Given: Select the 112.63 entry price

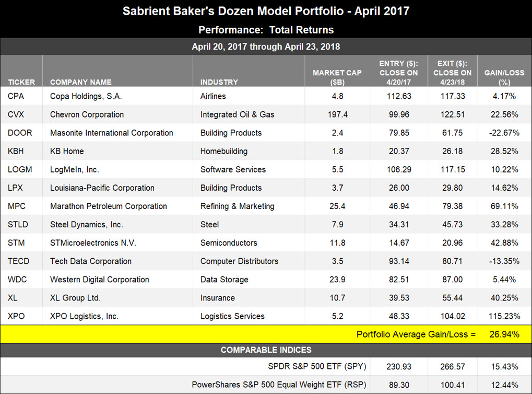Looking at the screenshot, I should click(x=399, y=96).
